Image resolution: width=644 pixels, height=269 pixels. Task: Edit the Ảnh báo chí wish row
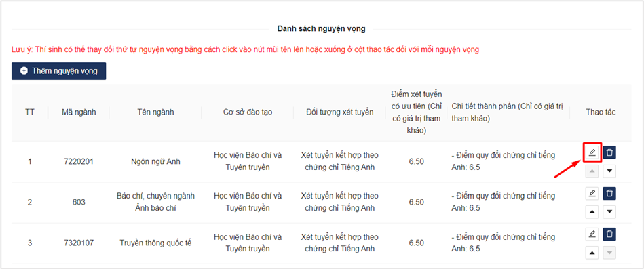point(592,193)
